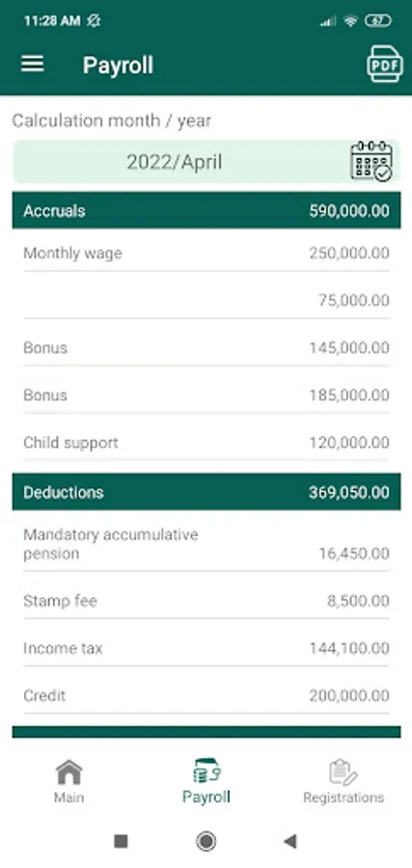The image size is (412, 868).
Task: Collapse the Deductions section header
Action: point(206,492)
